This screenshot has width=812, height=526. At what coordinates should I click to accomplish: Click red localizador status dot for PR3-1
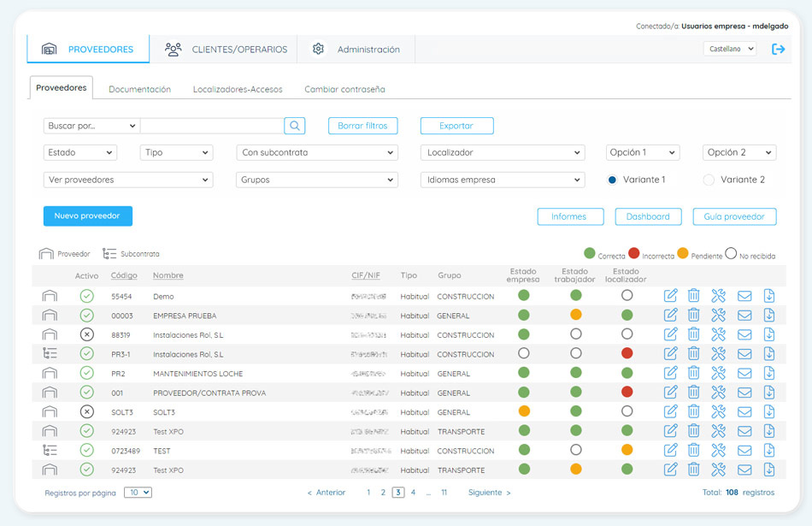point(627,353)
